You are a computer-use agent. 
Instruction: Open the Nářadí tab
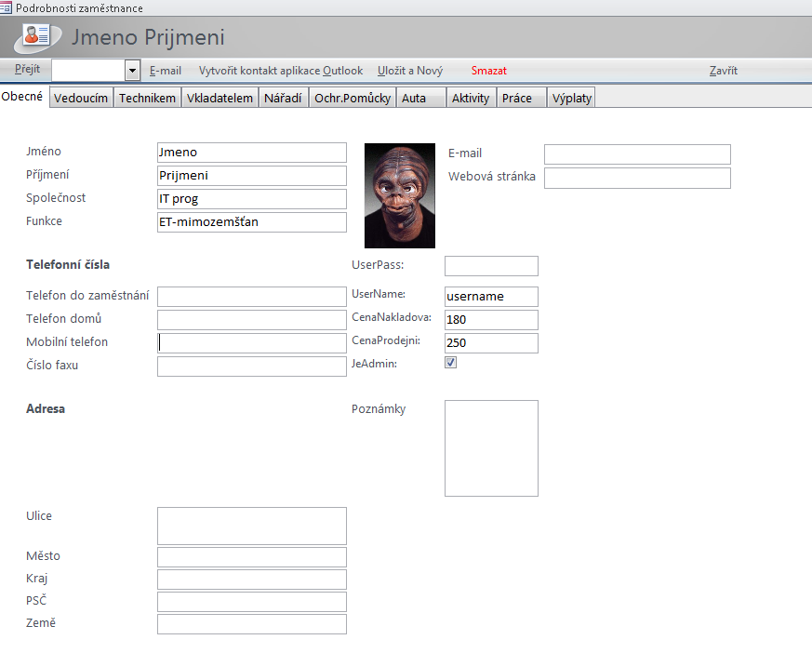283,98
